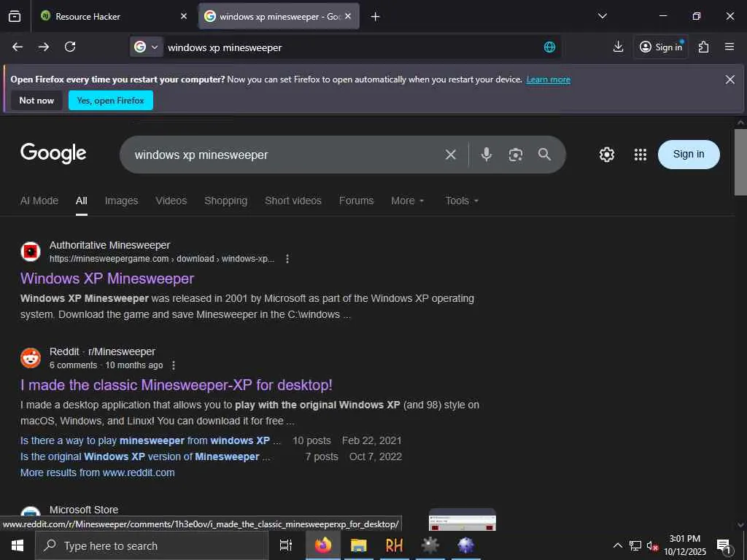Image resolution: width=747 pixels, height=560 pixels.
Task: Open the Learn more link
Action: [x=549, y=79]
